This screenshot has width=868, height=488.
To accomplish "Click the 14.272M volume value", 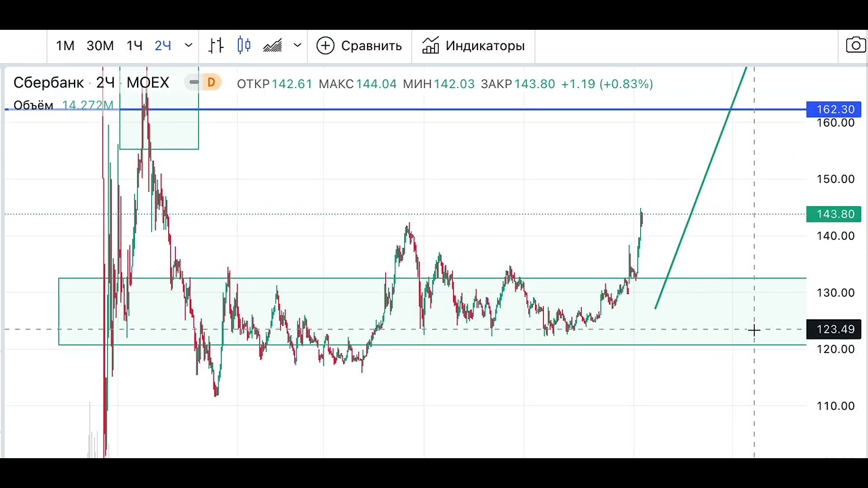I will point(87,105).
